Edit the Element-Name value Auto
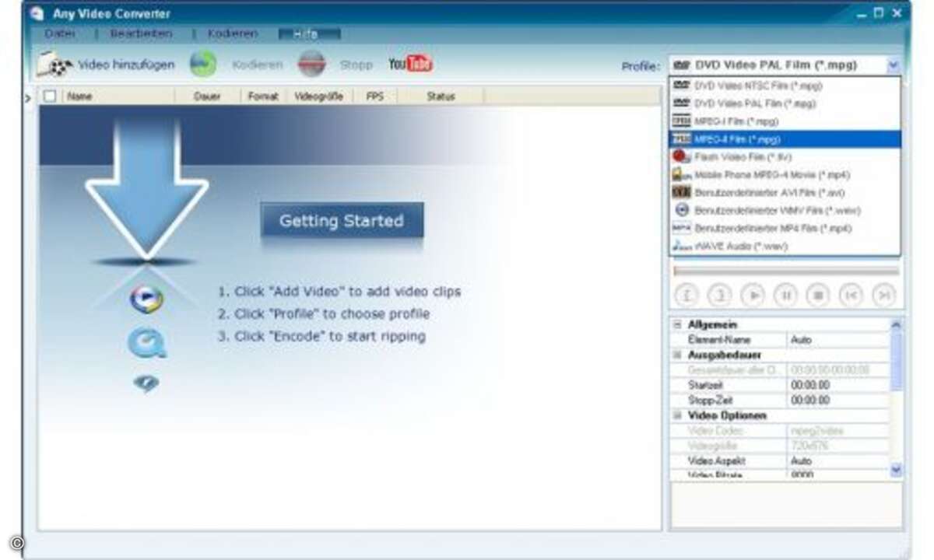 pyautogui.click(x=837, y=340)
